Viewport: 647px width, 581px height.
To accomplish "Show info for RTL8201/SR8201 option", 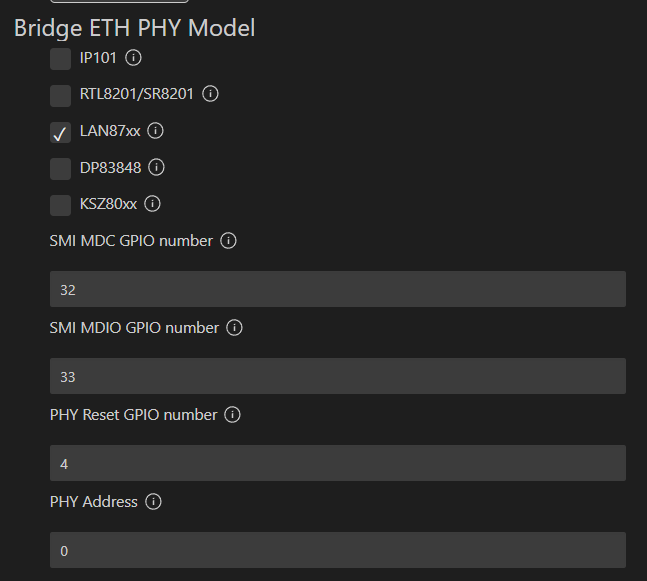I will tap(210, 94).
